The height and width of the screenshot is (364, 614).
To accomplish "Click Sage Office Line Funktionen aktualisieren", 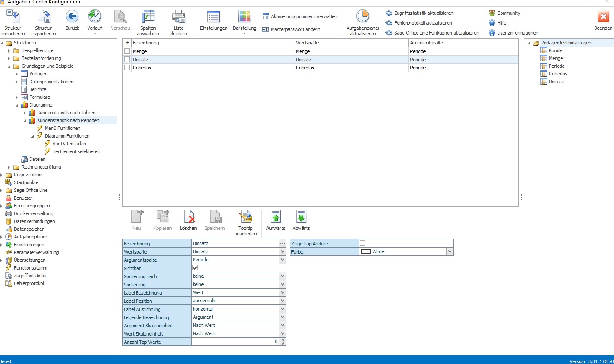I will (432, 33).
